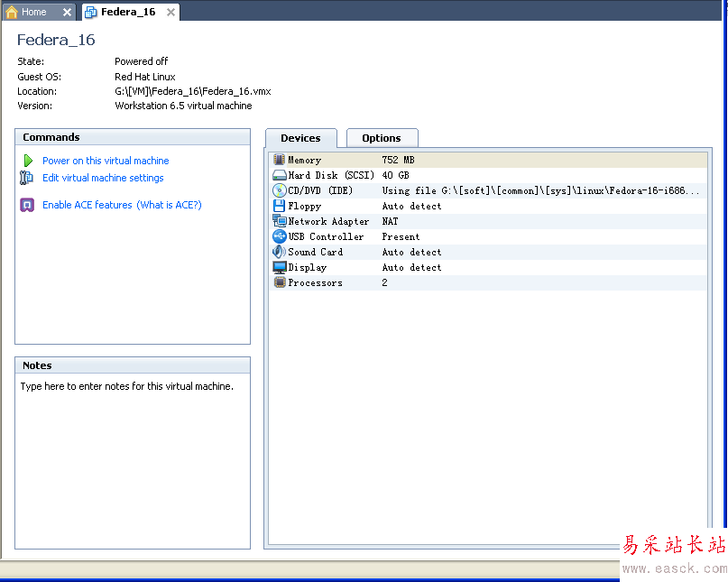Click the Memory chip icon
Screen dimensions: 728x582
[x=279, y=160]
